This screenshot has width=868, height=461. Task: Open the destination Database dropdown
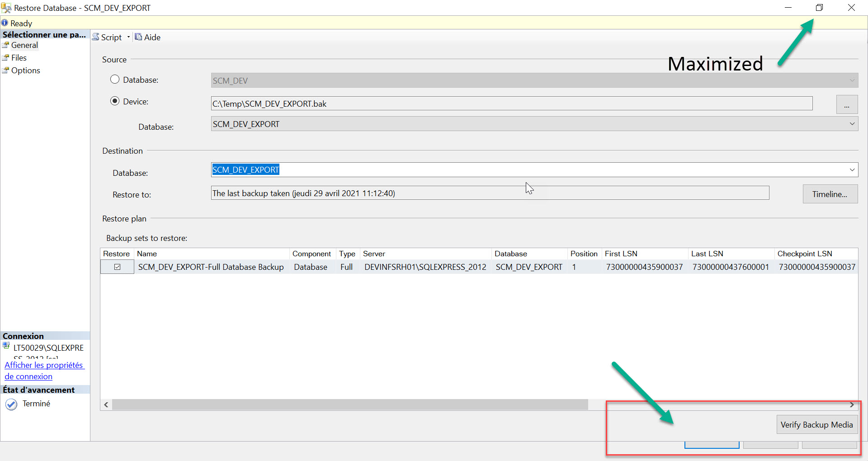click(853, 169)
